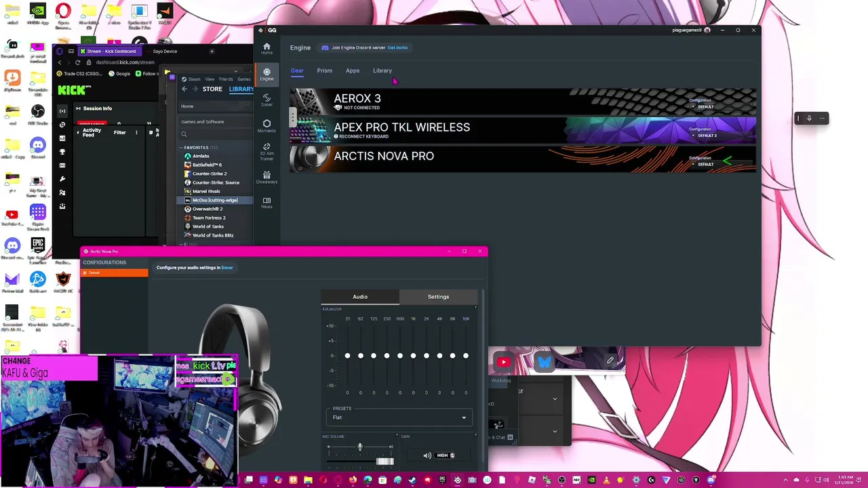
Task: Open the YouTube shortcut tile
Action: 503,362
